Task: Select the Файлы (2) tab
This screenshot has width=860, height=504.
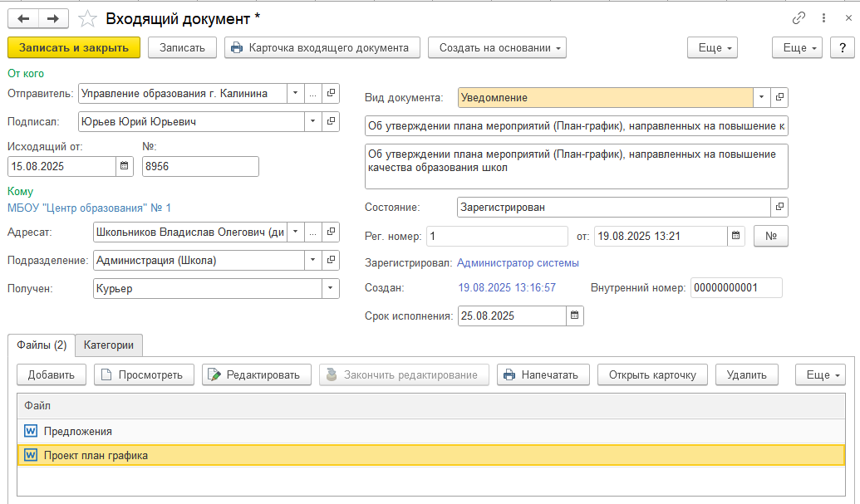Action: coord(42,345)
